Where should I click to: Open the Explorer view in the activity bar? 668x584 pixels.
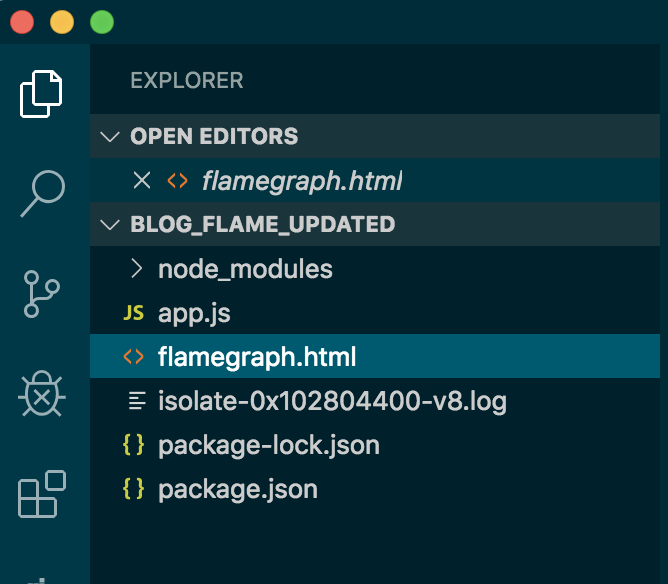41,94
